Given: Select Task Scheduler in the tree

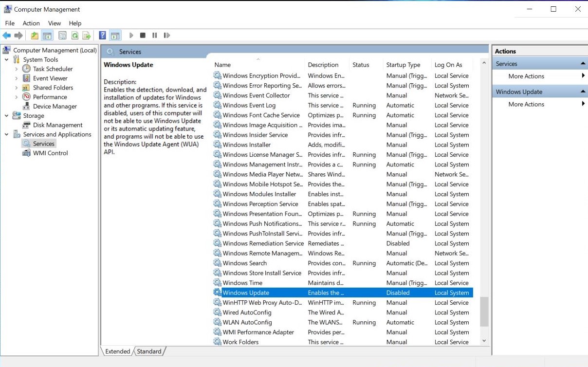Looking at the screenshot, I should click(53, 69).
